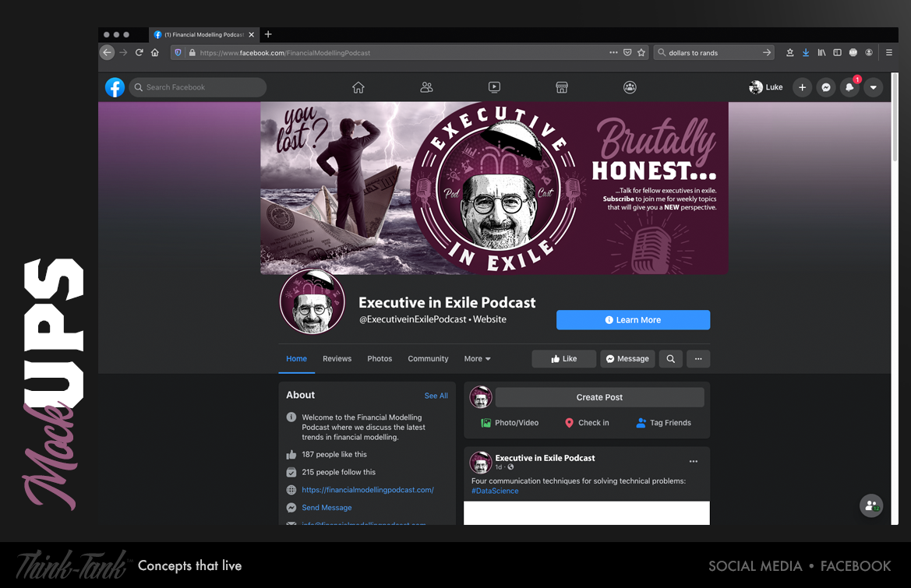Open the financialmodellingpodcast.com link
Image resolution: width=911 pixels, height=588 pixels.
click(x=368, y=490)
